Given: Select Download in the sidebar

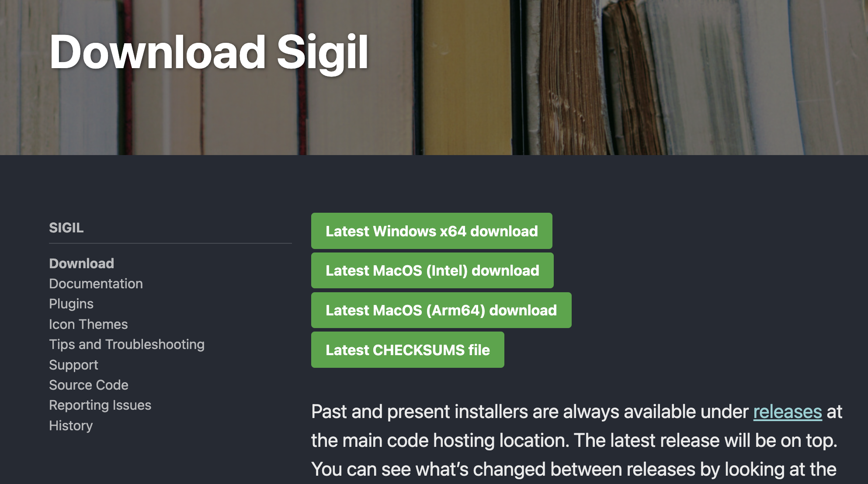Looking at the screenshot, I should 81,263.
